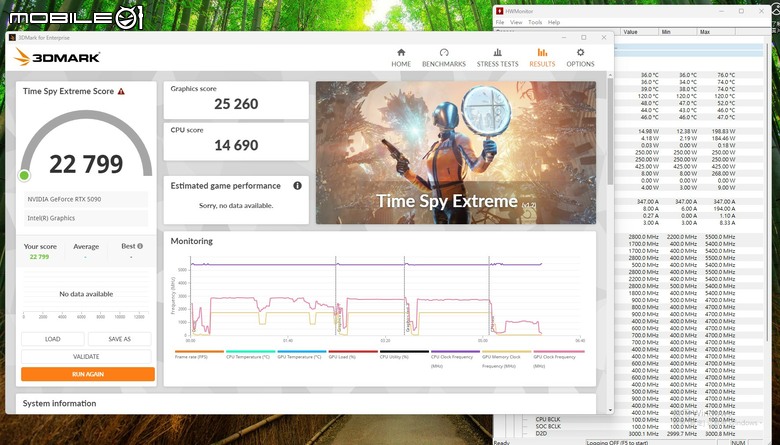This screenshot has height=445, width=780.
Task: Open the File menu in HWMonitor
Action: 500,22
